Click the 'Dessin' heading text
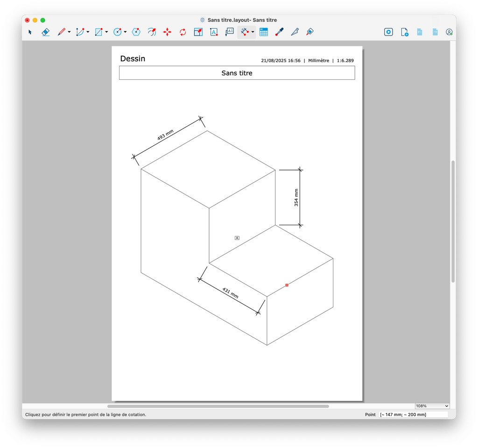This screenshot has width=478, height=448. (133, 58)
